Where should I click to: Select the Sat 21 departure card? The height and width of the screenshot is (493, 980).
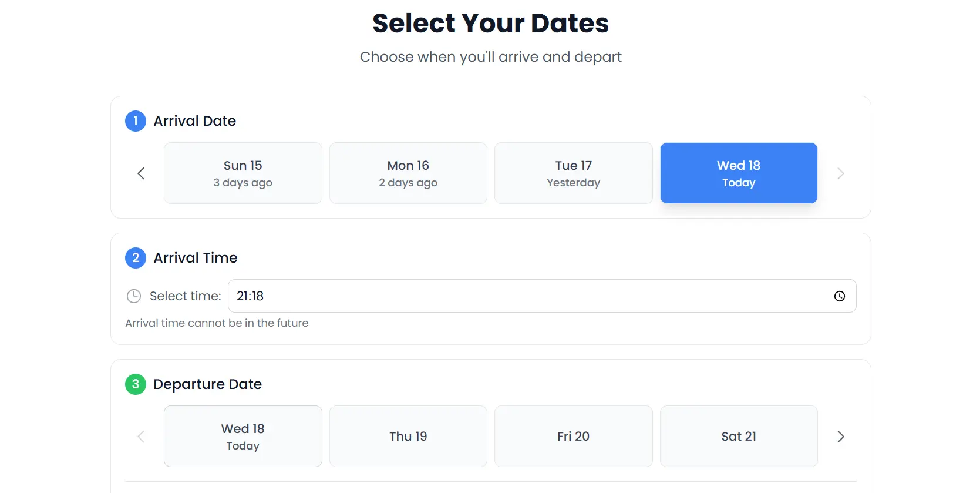(738, 436)
